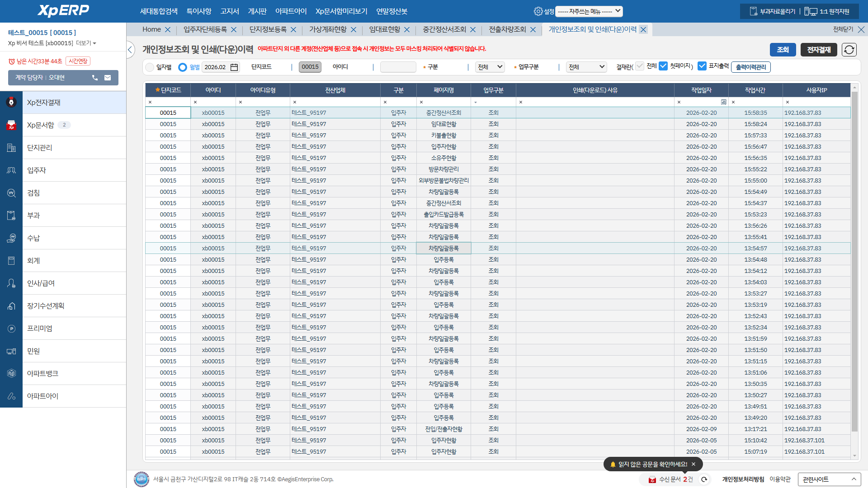Click the 조회 button

point(783,50)
